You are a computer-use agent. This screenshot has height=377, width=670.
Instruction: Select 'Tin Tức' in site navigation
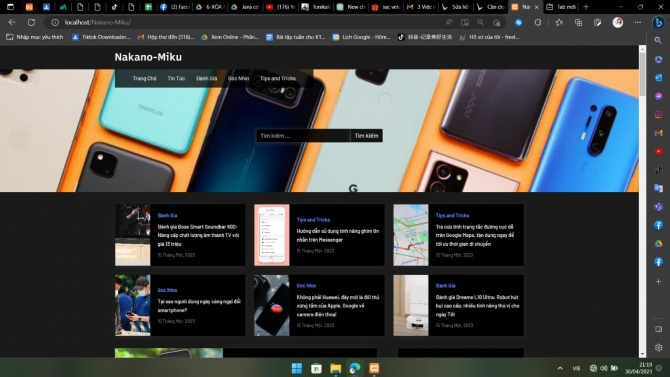coord(176,78)
